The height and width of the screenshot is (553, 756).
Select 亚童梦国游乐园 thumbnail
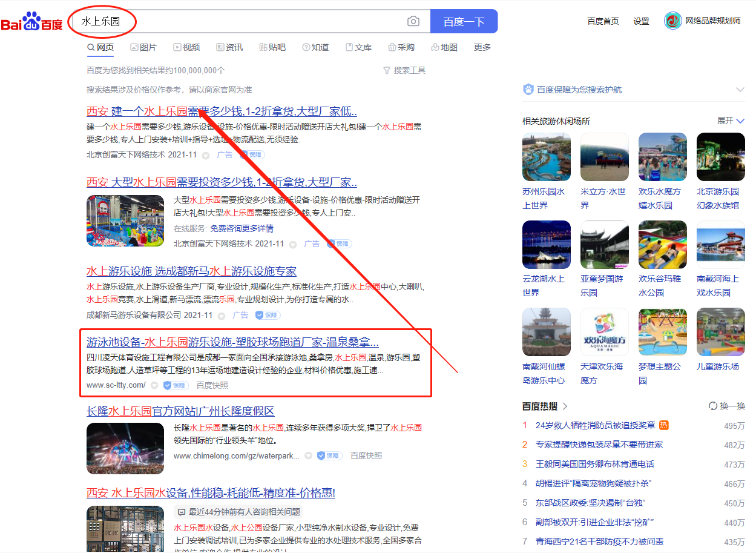pyautogui.click(x=605, y=245)
